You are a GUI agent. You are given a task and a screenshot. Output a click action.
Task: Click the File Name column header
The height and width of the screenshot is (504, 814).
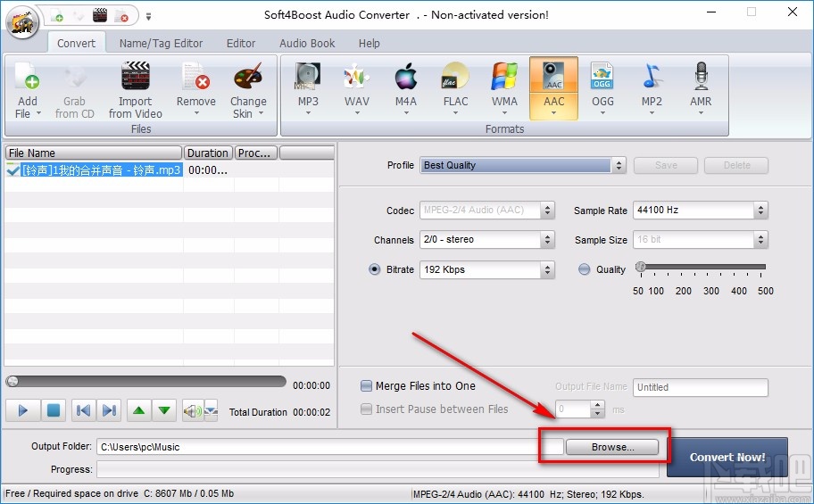click(x=94, y=153)
